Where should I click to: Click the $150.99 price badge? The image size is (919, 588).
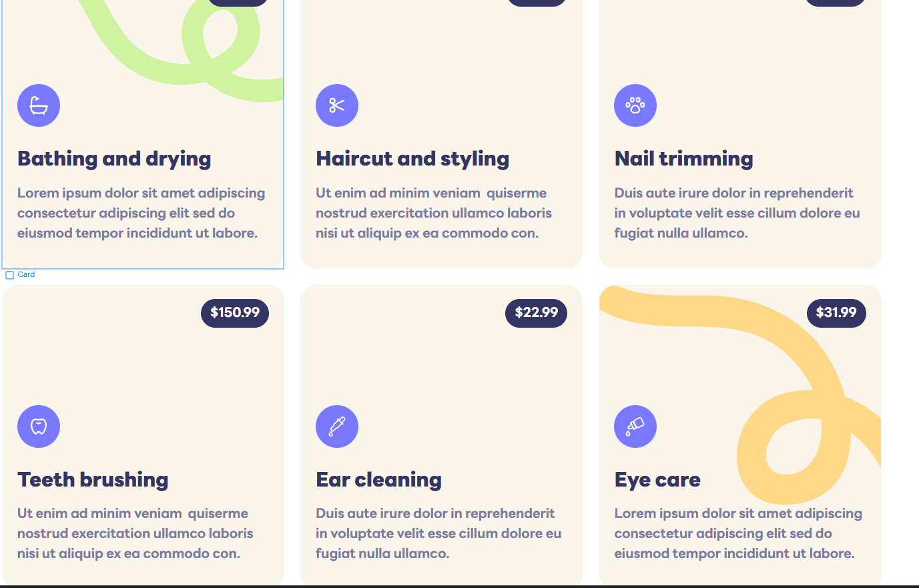[234, 312]
